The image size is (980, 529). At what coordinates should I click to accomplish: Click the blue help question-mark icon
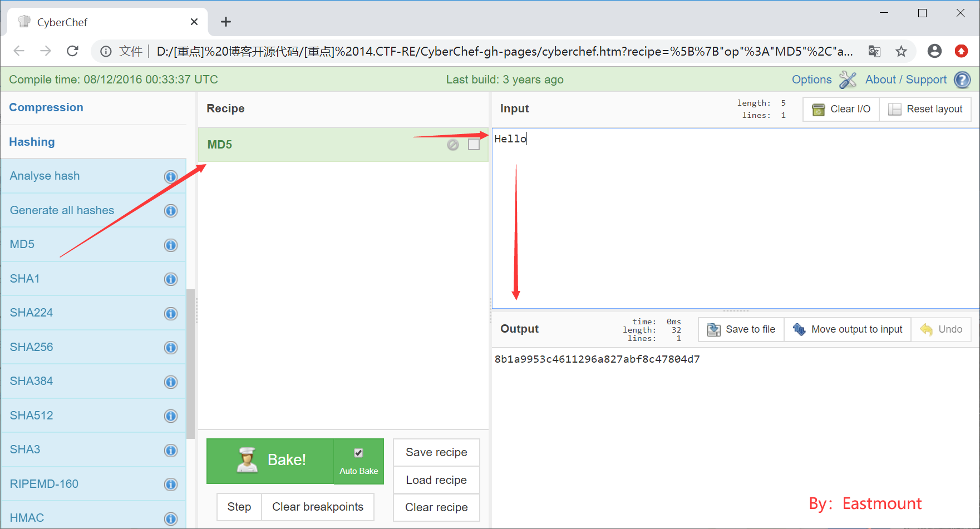(962, 80)
